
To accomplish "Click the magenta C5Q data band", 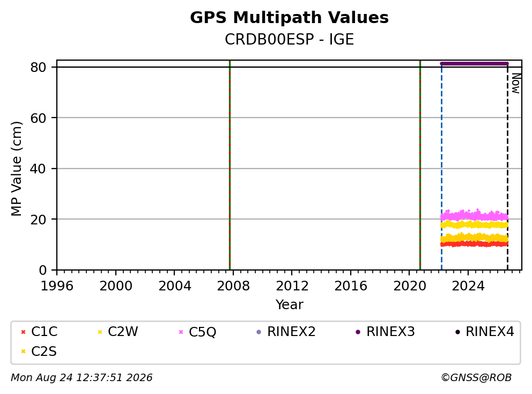I will (474, 215).
